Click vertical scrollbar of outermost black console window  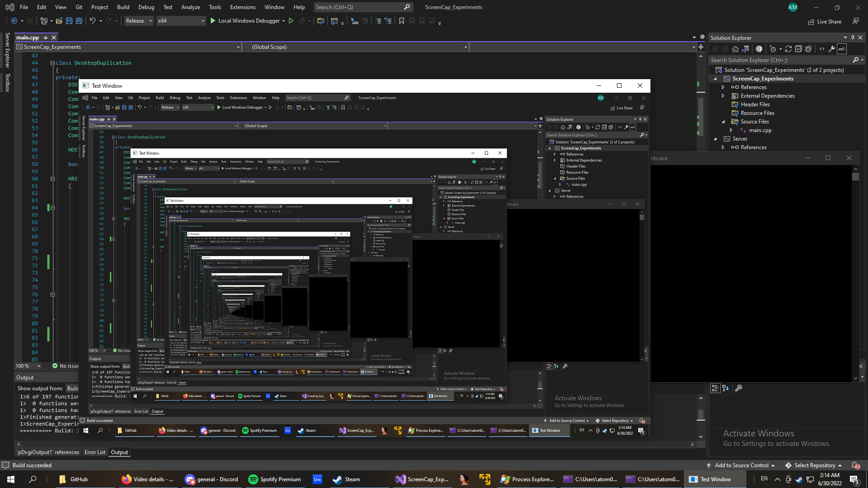click(x=855, y=273)
